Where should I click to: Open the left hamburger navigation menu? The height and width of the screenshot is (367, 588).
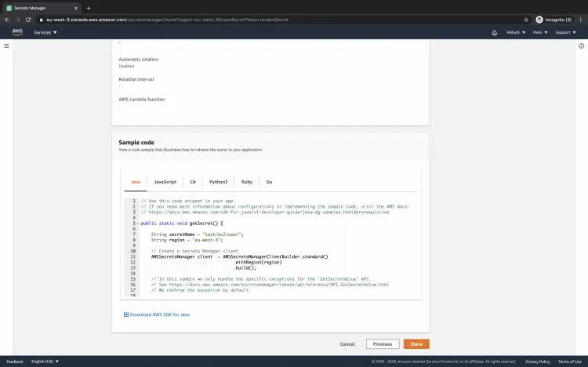coord(6,45)
